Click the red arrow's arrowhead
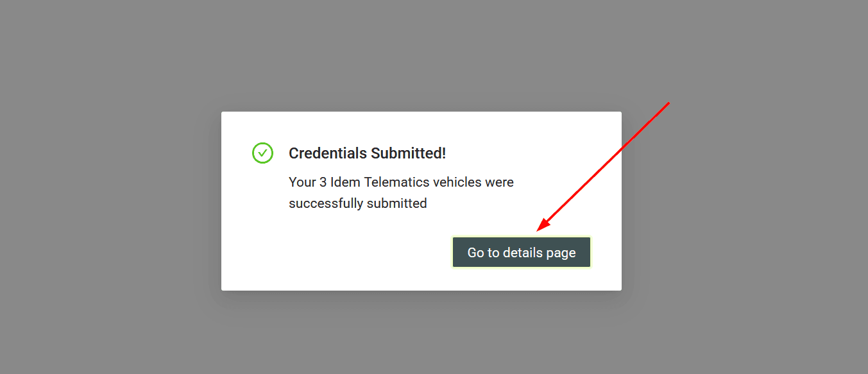The width and height of the screenshot is (868, 374). (x=541, y=226)
